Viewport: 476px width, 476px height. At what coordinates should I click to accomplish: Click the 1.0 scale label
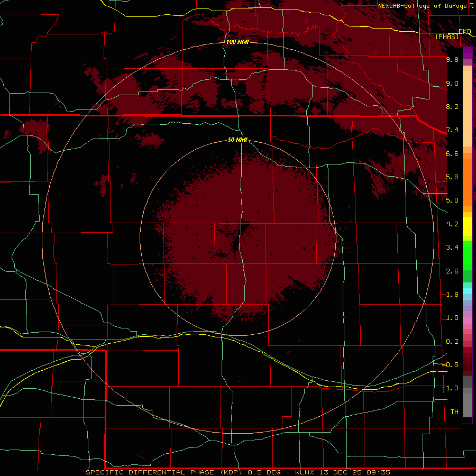[x=452, y=318]
